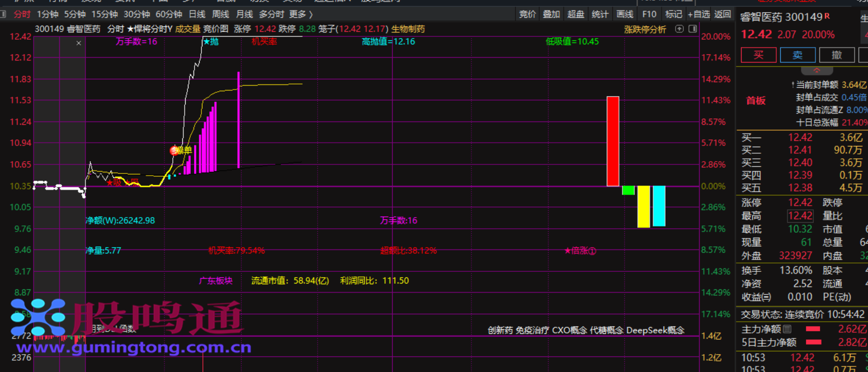Expand the 更多 timeframe options
Screen dimensions: 868x372
coord(301,15)
